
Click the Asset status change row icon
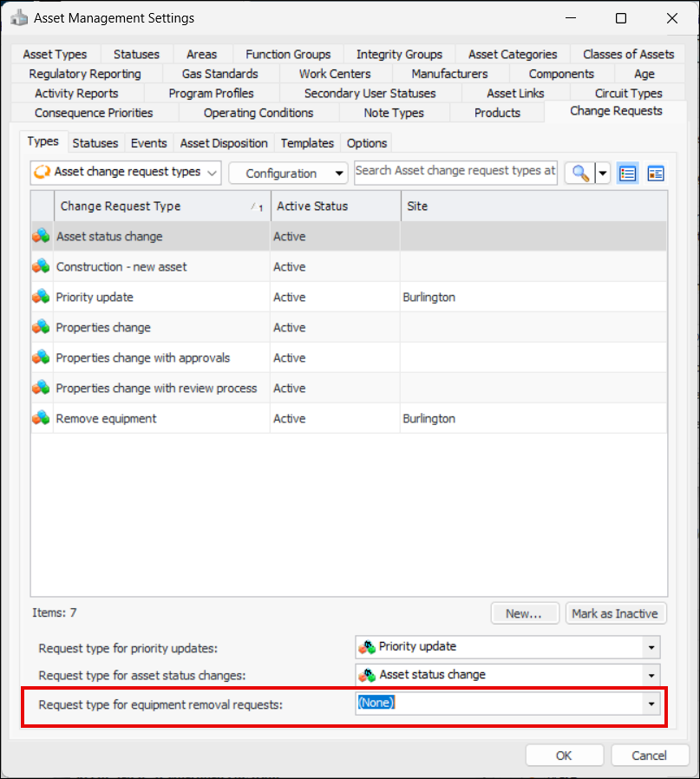[42, 236]
